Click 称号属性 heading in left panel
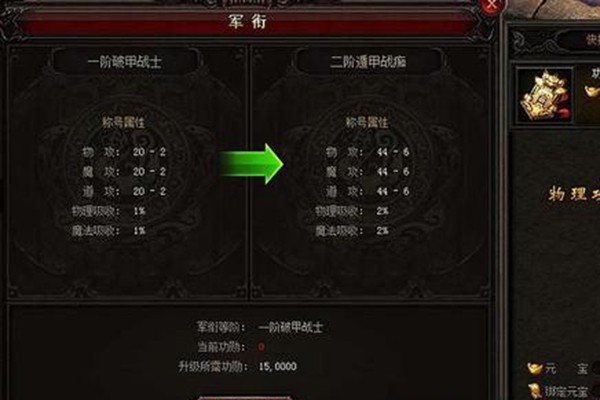The width and height of the screenshot is (600, 400). click(x=123, y=122)
